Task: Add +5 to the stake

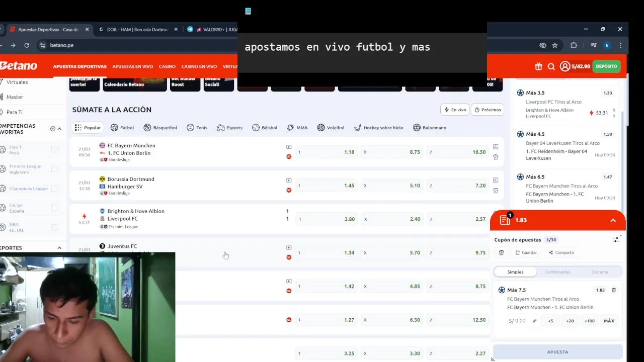Action: 550,321
